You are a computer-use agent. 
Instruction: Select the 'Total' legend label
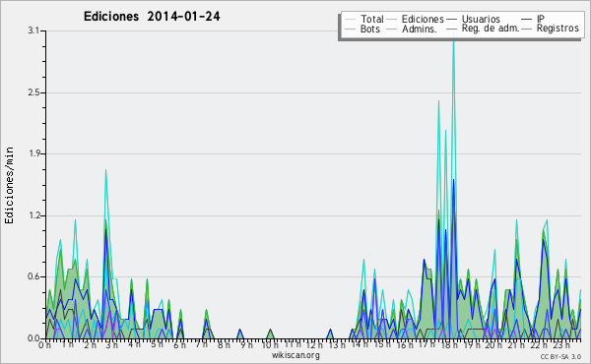(x=371, y=19)
